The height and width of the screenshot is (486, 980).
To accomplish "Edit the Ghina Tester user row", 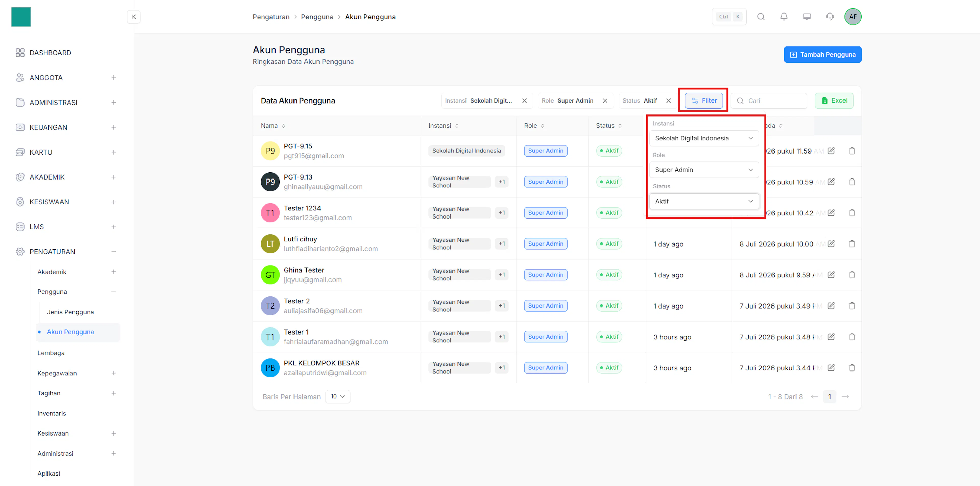I will click(x=831, y=275).
